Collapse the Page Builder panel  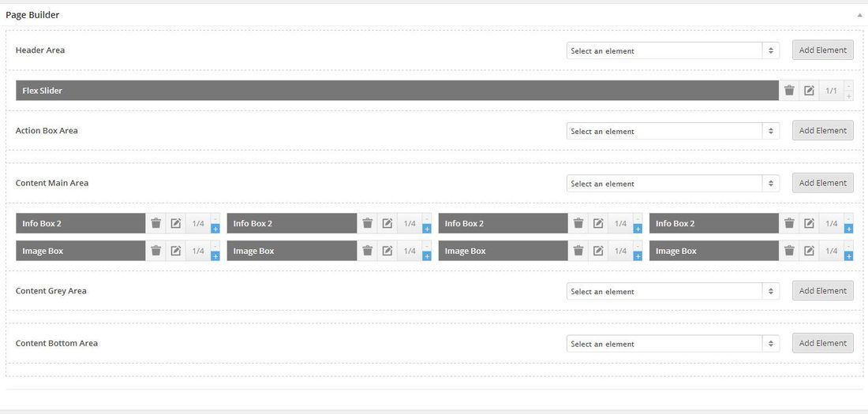pos(859,16)
